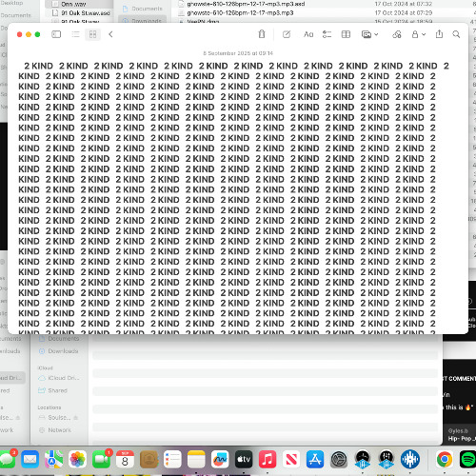
Task: Open FaceTime from the Dock
Action: [101, 459]
